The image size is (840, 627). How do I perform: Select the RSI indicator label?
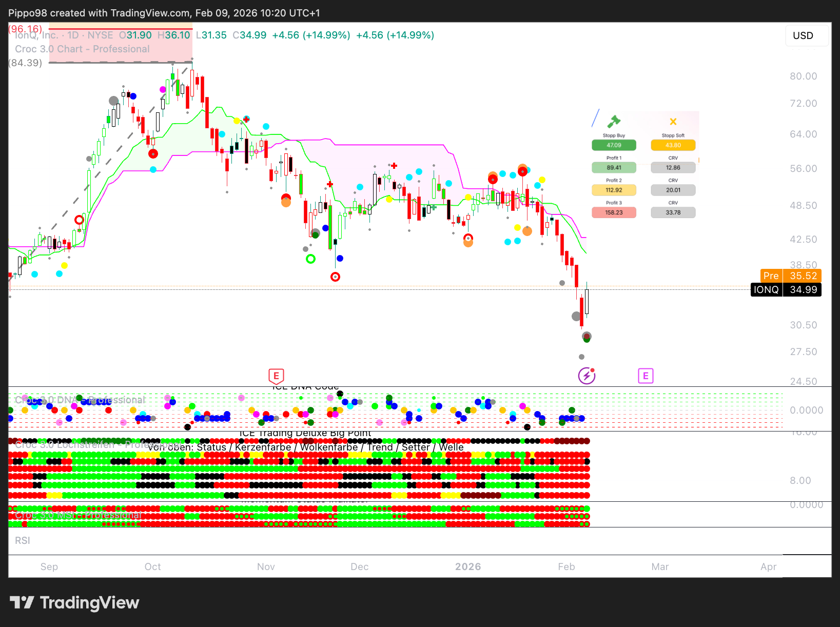click(x=23, y=541)
